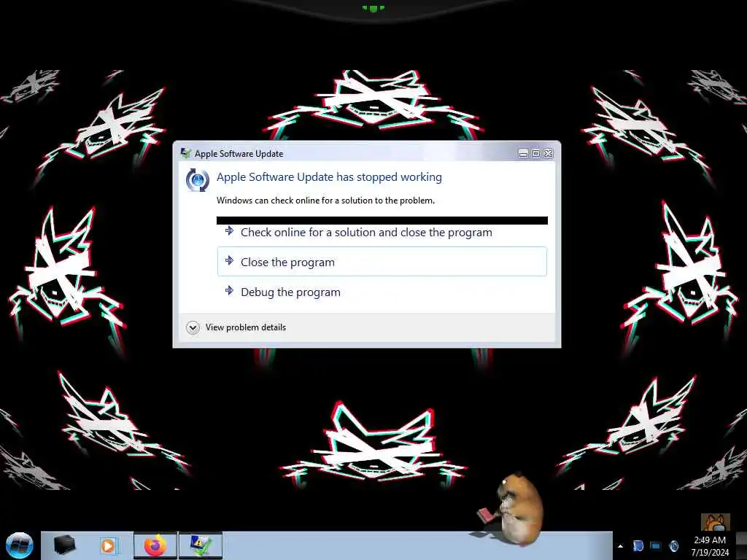Close the Apple Software Update dialog window
The height and width of the screenshot is (560, 747).
[x=549, y=153]
